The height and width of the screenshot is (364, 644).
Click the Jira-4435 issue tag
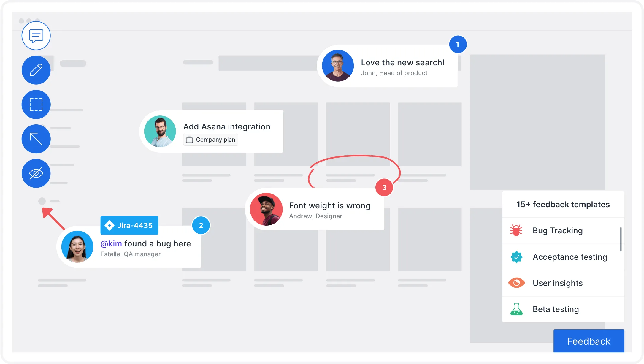(x=129, y=225)
